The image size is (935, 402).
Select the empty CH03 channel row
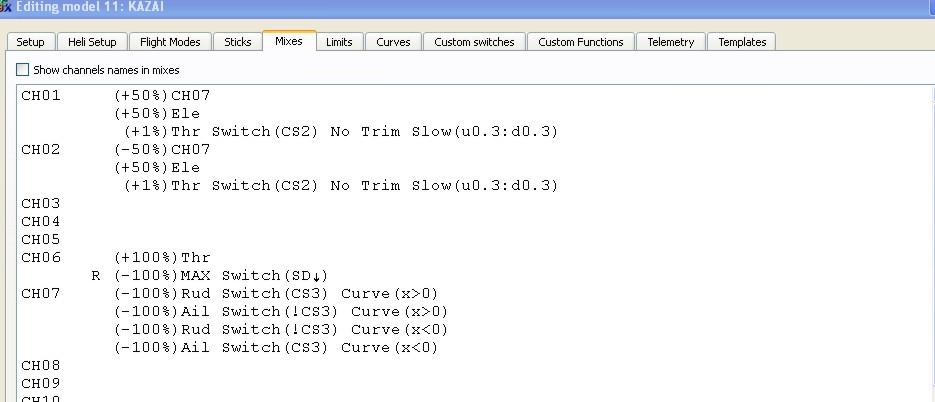41,204
